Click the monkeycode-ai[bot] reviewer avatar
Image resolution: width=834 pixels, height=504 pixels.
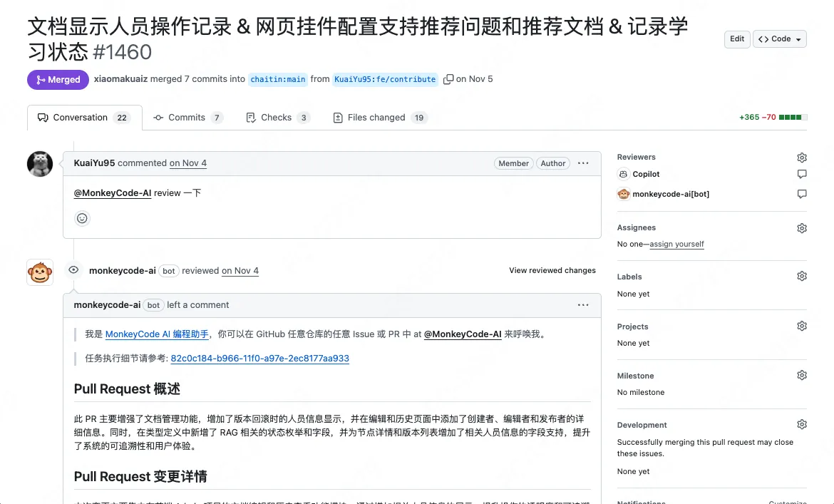coord(624,194)
